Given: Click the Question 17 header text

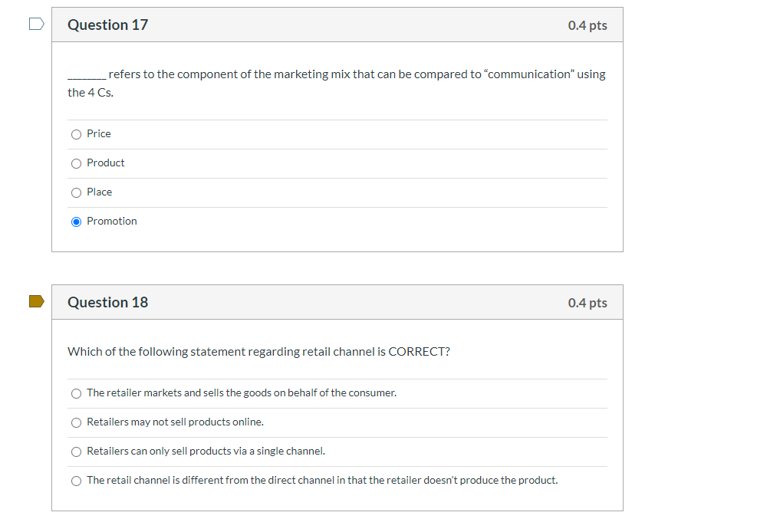Looking at the screenshot, I should click(107, 25).
